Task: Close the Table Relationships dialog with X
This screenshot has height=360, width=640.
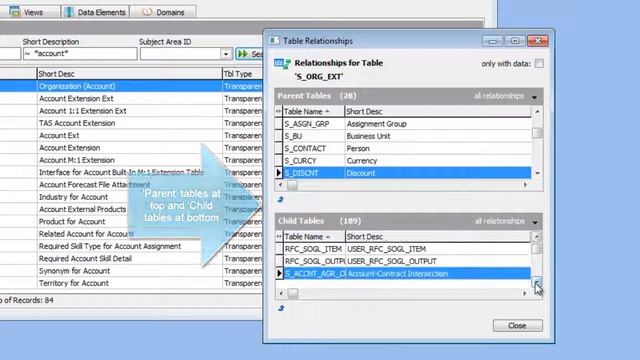Action: click(x=538, y=41)
